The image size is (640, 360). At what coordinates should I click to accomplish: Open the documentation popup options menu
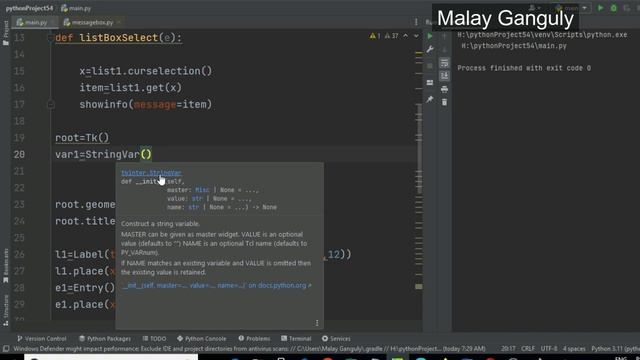coord(317,323)
